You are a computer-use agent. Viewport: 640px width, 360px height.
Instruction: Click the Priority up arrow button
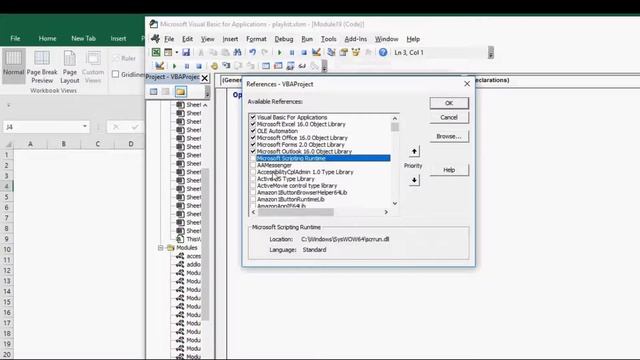[x=414, y=151]
